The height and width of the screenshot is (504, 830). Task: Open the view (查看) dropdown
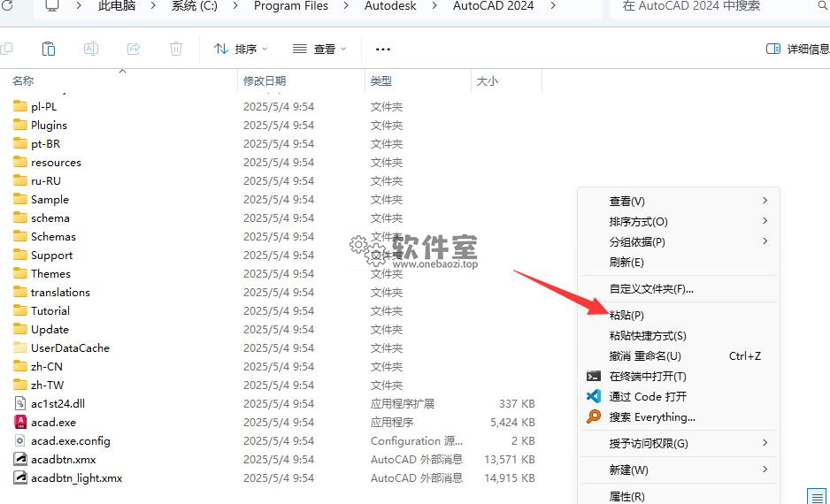coord(319,49)
